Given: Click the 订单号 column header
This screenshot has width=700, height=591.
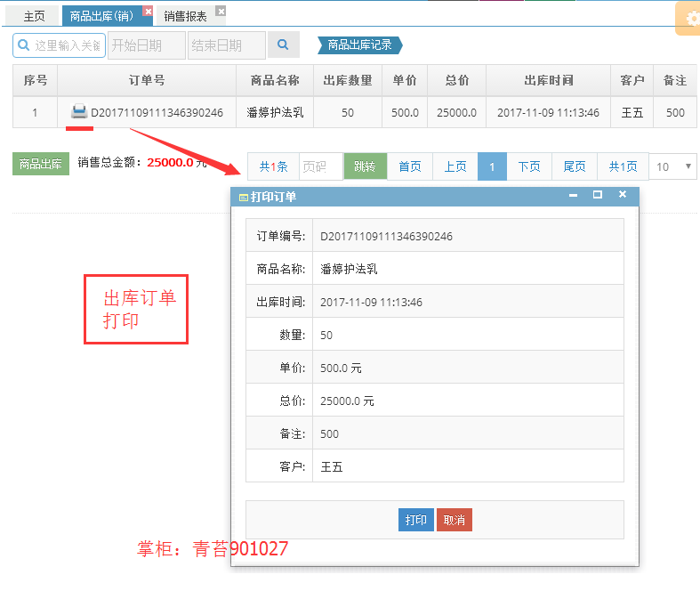Looking at the screenshot, I should (147, 80).
